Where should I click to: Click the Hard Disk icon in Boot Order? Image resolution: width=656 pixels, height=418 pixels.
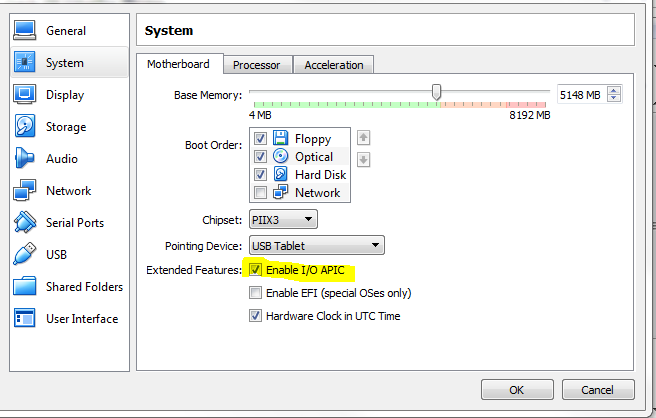[280, 174]
